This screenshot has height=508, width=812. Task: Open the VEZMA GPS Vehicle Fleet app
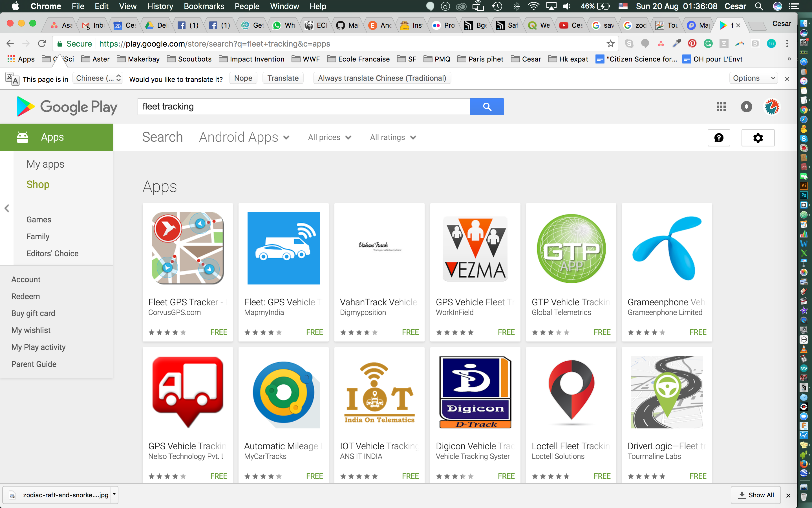475,248
